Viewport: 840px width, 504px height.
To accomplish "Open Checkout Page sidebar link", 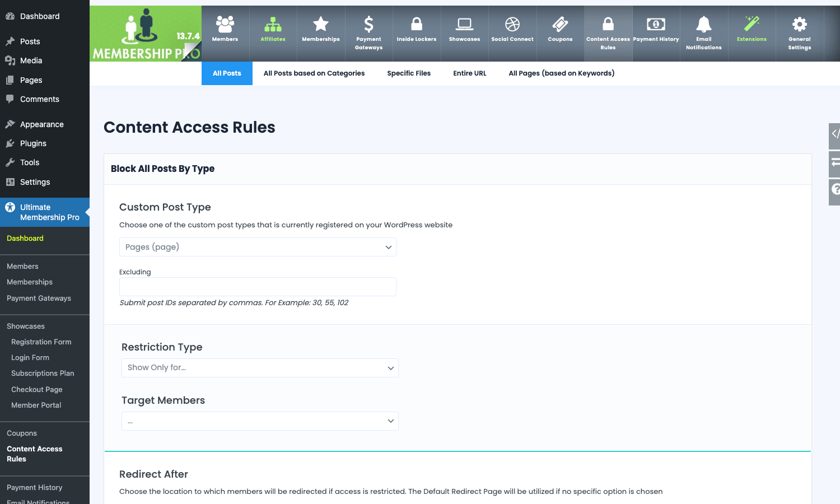I will pos(37,390).
